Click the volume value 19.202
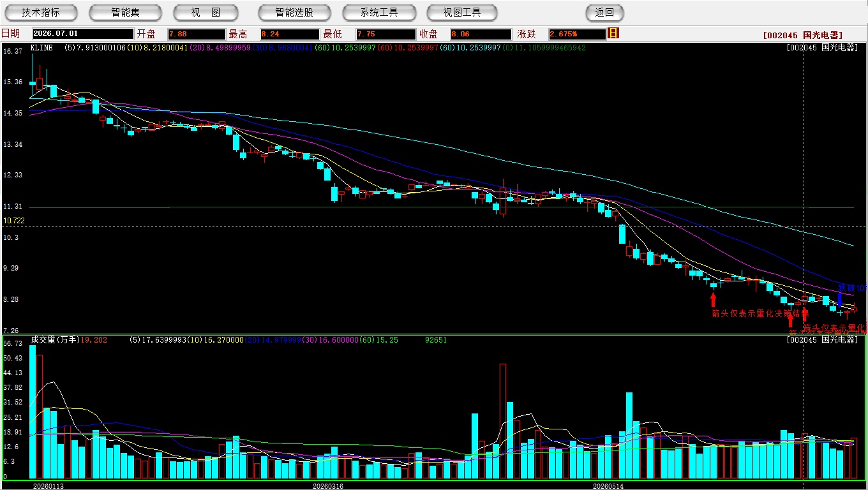The height and width of the screenshot is (490, 868). (x=94, y=340)
